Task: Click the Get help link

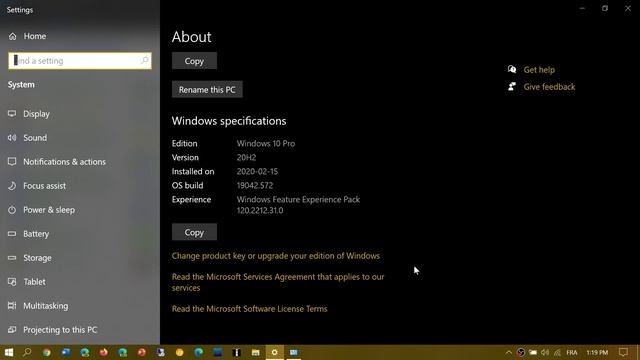Action: [x=539, y=70]
